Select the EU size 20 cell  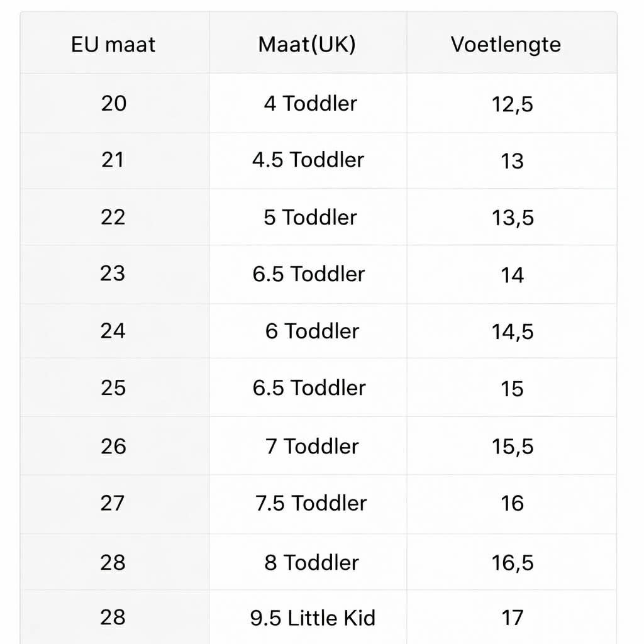click(114, 103)
